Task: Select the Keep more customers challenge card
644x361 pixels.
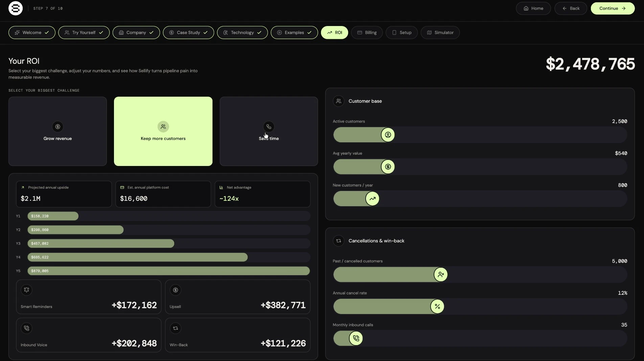Action: 163,131
